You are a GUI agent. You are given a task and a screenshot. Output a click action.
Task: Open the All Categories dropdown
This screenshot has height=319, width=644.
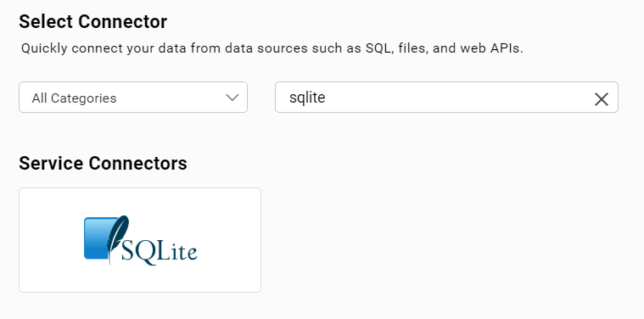133,98
